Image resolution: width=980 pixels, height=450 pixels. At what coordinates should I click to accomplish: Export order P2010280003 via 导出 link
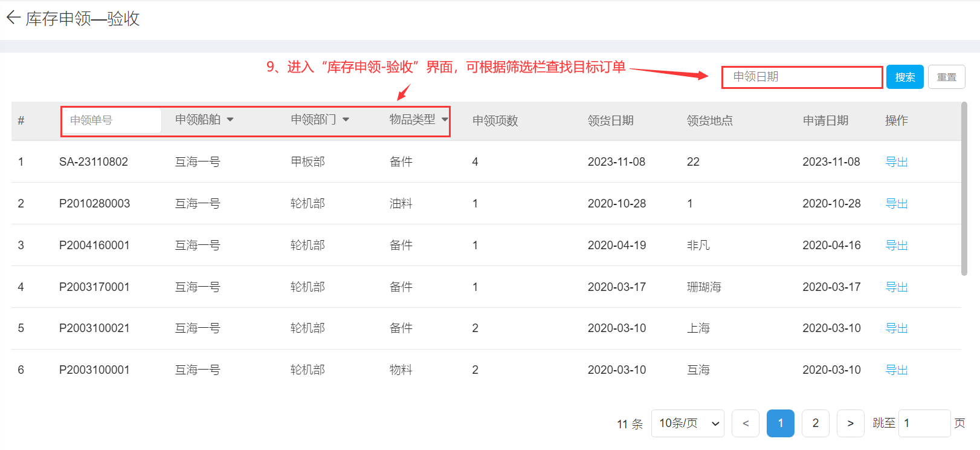point(897,203)
